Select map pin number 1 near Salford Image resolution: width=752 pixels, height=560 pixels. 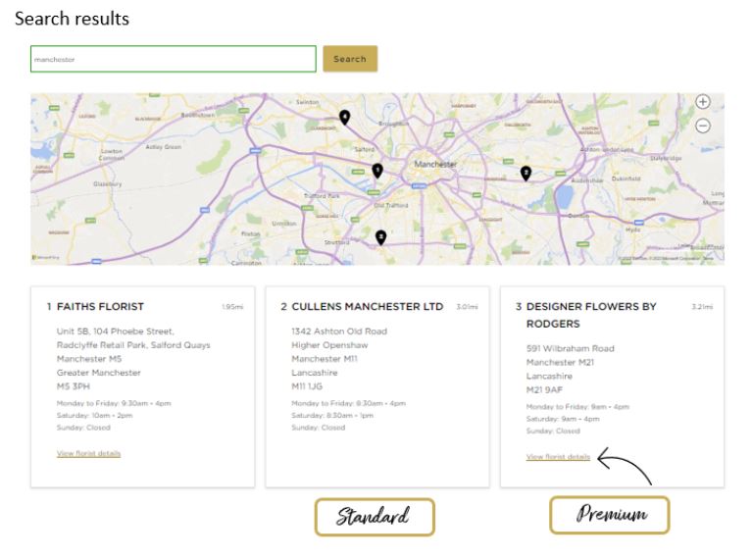(x=377, y=171)
